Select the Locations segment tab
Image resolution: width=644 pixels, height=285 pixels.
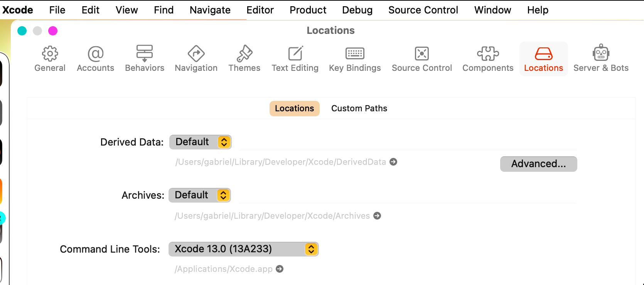pos(294,109)
